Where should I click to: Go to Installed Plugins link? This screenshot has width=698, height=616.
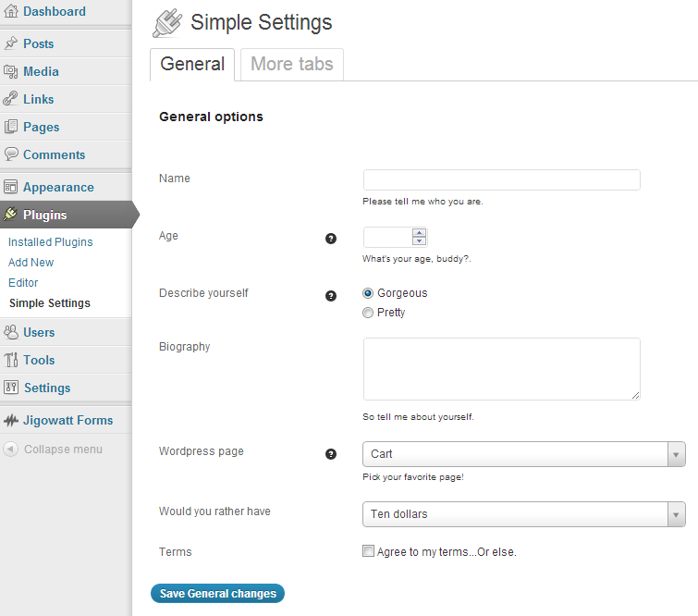pos(51,242)
